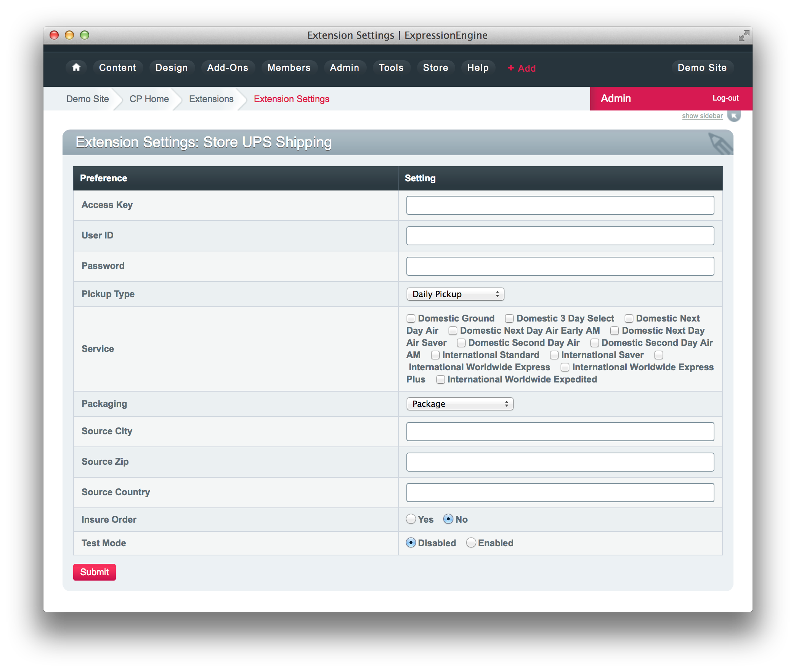Go to the home icon in navigation
This screenshot has height=672, width=796.
pyautogui.click(x=76, y=67)
